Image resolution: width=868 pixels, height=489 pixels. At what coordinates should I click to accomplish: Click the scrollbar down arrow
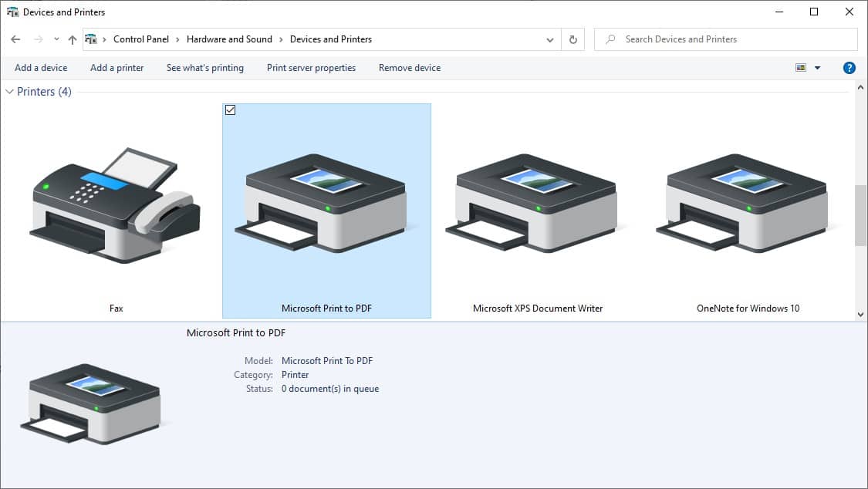(860, 314)
